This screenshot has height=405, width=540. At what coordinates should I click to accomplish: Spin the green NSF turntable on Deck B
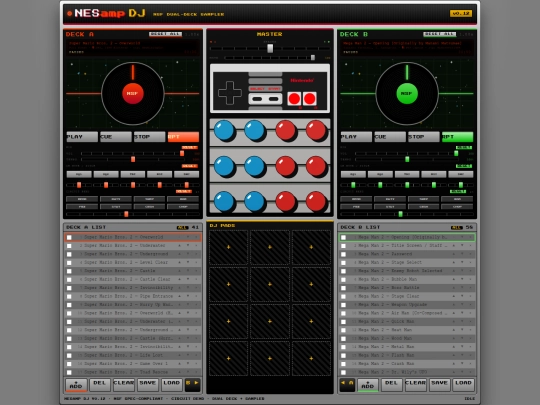407,93
